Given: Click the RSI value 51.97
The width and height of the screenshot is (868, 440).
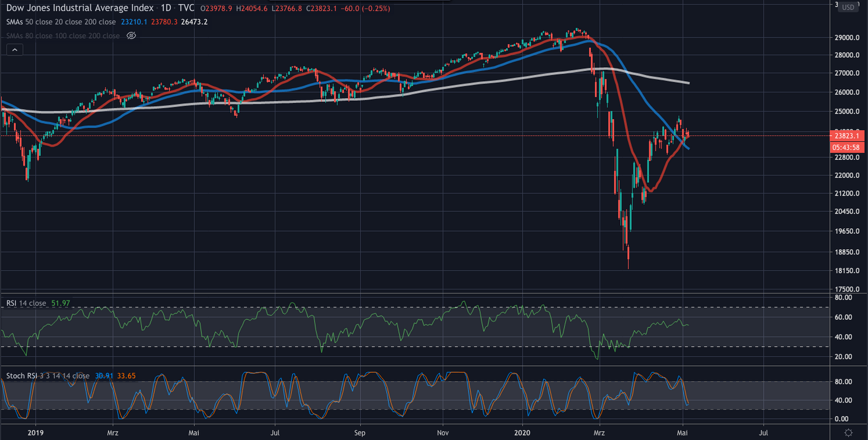Looking at the screenshot, I should (x=60, y=303).
